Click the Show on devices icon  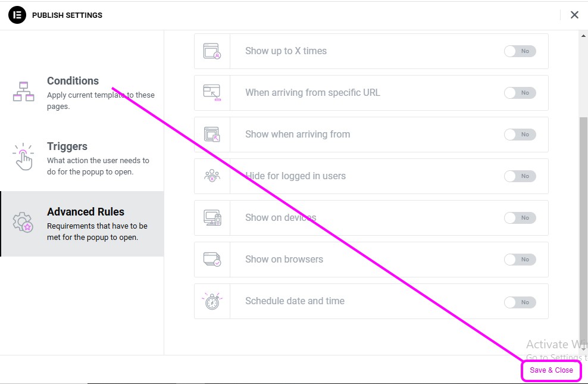[x=212, y=217]
